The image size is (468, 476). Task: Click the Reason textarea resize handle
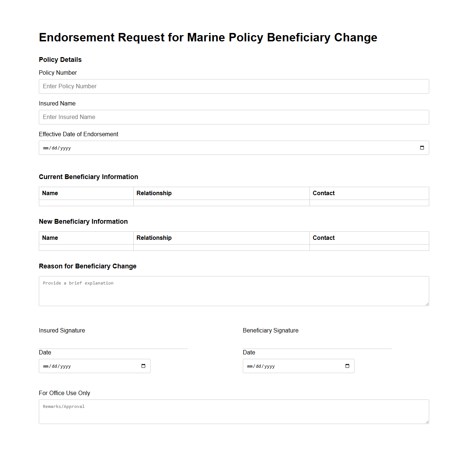pyautogui.click(x=427, y=304)
